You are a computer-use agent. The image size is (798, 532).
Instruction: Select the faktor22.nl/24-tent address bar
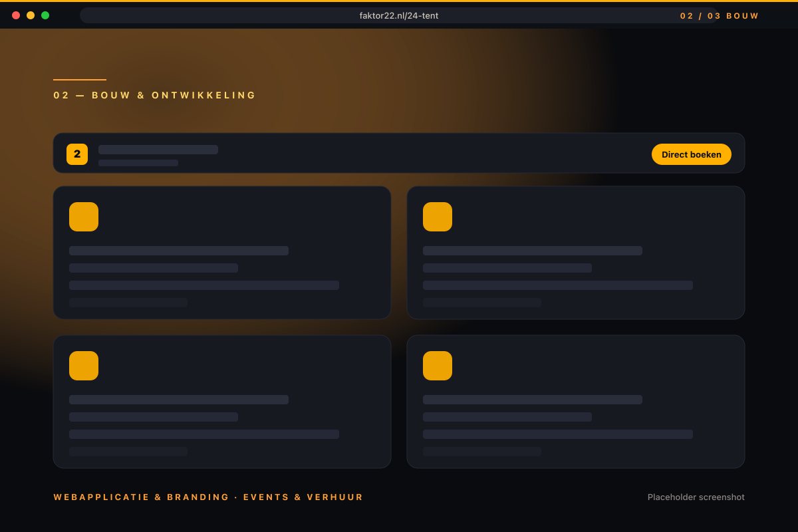399,15
